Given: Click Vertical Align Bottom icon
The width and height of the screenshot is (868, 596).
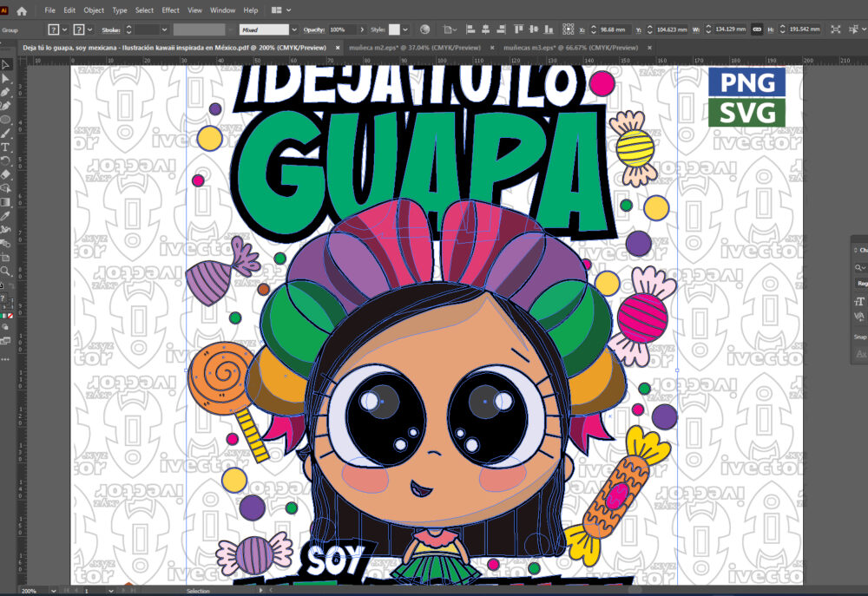Looking at the screenshot, I should tap(549, 29).
